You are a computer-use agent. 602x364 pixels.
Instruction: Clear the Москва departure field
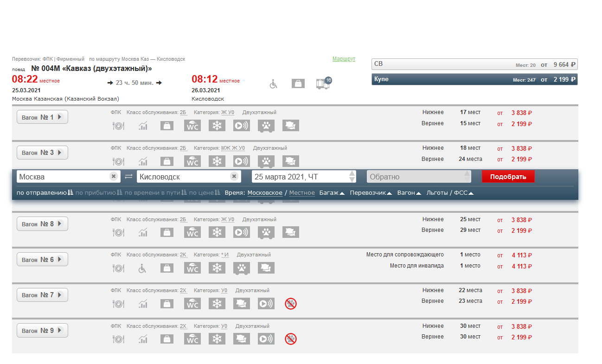[114, 177]
